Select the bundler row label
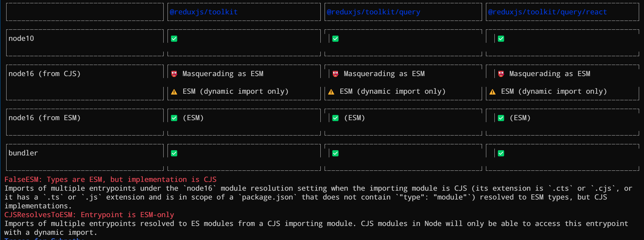 tap(23, 153)
